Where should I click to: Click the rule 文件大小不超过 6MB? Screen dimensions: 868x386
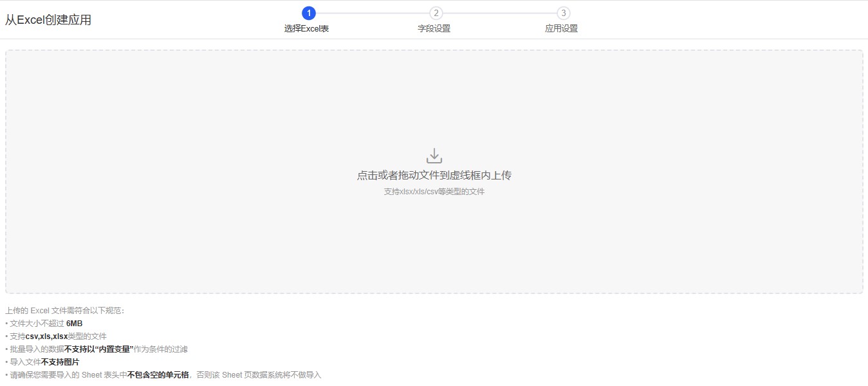pyautogui.click(x=44, y=324)
